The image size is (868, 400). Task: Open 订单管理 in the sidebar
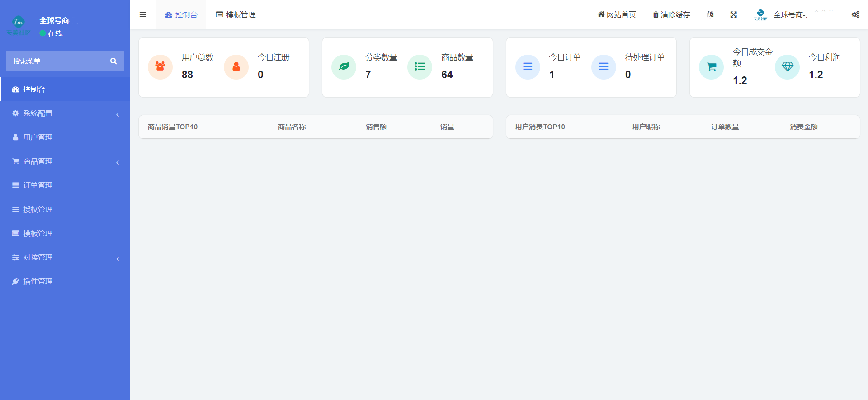(38, 185)
